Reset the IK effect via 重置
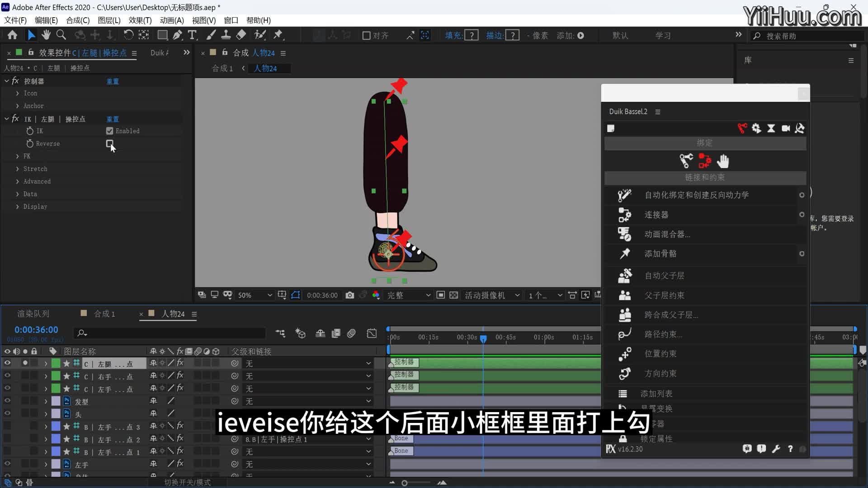This screenshot has height=488, width=868. click(x=113, y=119)
